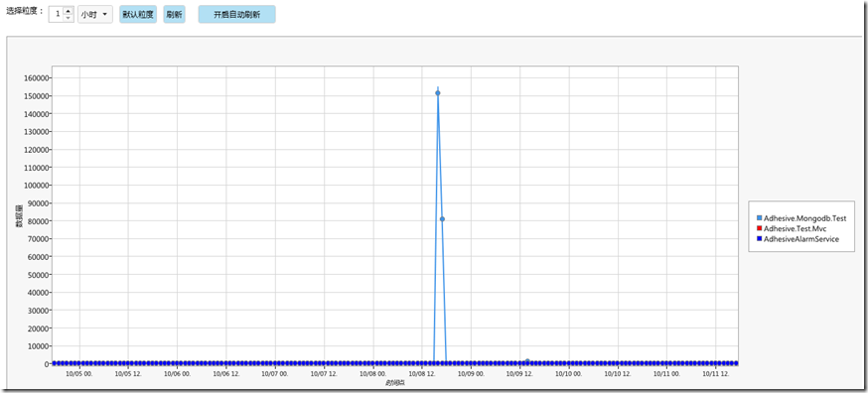Click the 10/05 00. x-axis label
Screen dimensions: 868x393
pos(79,374)
